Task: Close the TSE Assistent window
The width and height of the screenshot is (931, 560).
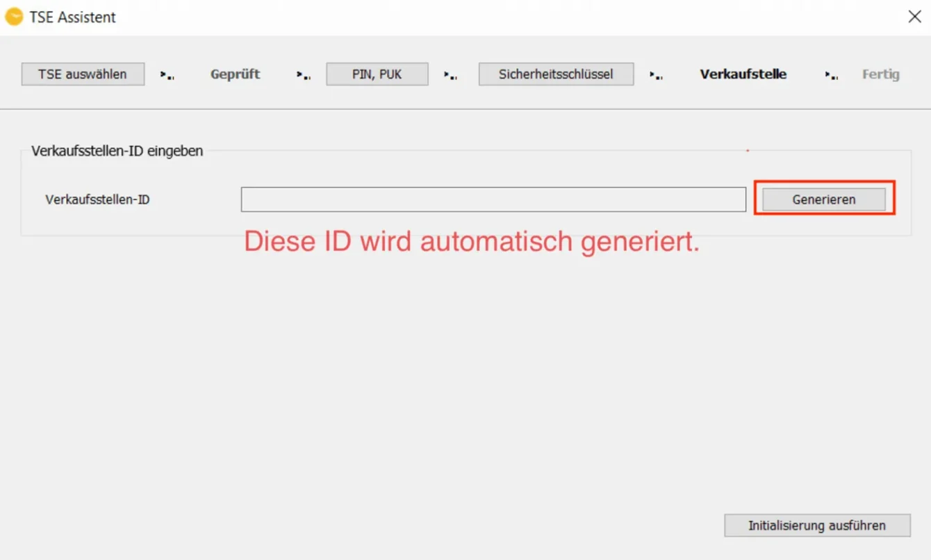Action: pyautogui.click(x=914, y=17)
